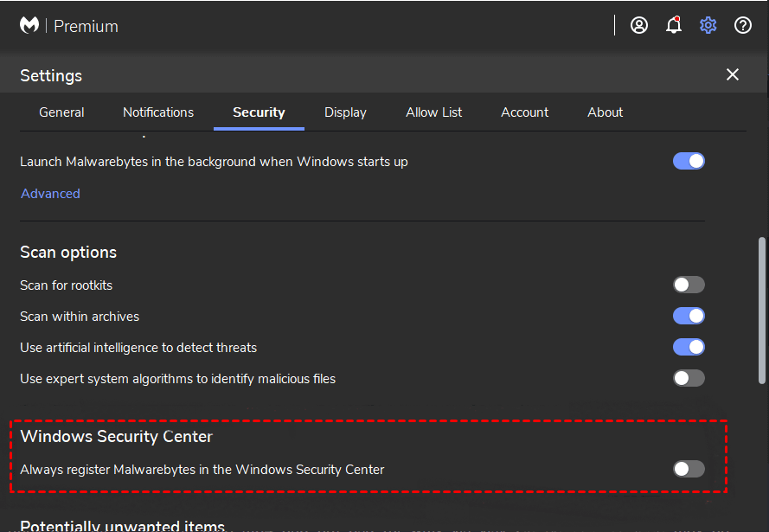
Task: Click the vertical scrollbar thumb
Action: pyautogui.click(x=761, y=310)
